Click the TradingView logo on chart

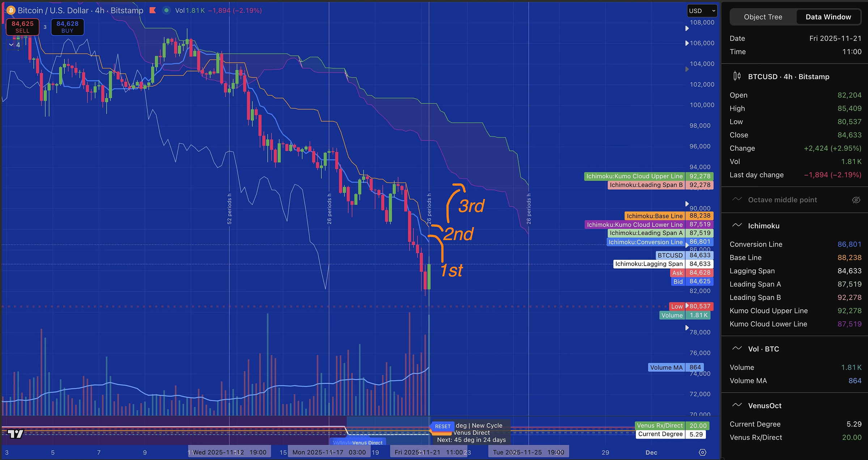click(x=16, y=434)
